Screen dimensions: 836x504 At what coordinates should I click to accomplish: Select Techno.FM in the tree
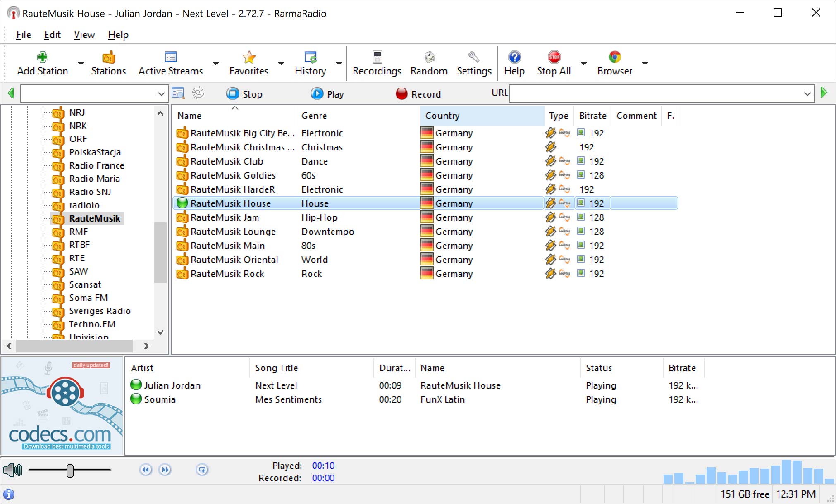(x=92, y=324)
